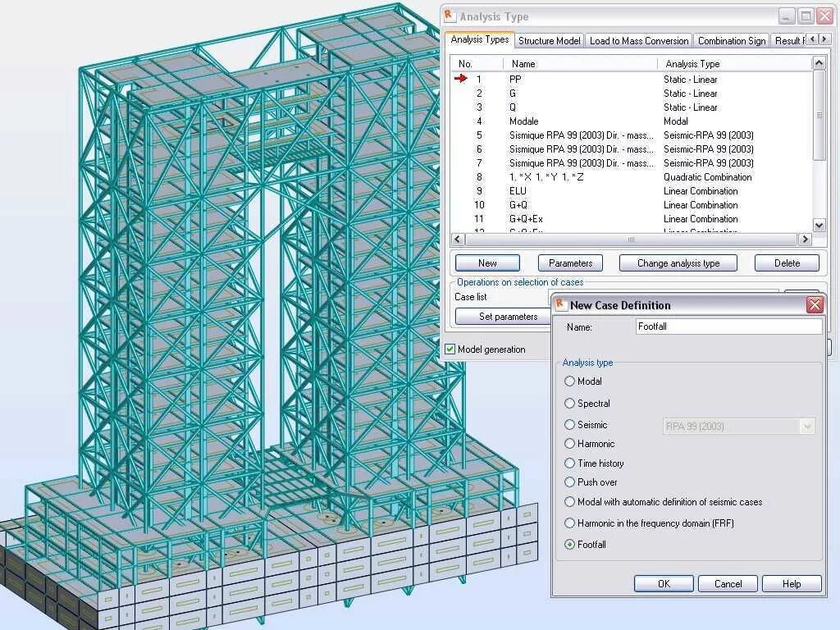The width and height of the screenshot is (840, 630).
Task: Click the Name field containing Footfall
Action: coord(729,326)
